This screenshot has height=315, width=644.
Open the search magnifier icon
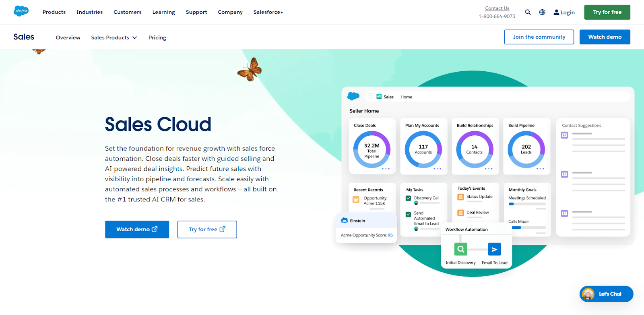pos(528,12)
